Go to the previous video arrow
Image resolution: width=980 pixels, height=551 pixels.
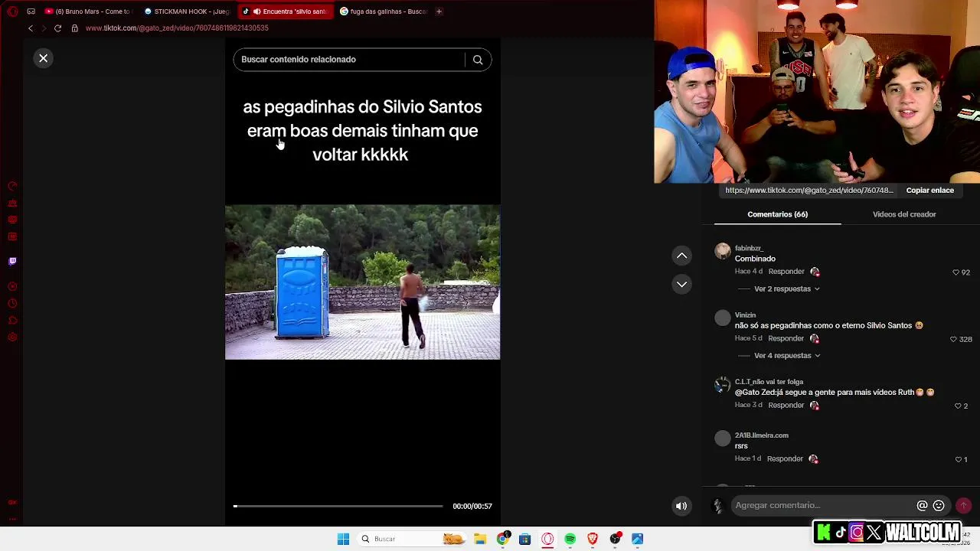pos(681,256)
